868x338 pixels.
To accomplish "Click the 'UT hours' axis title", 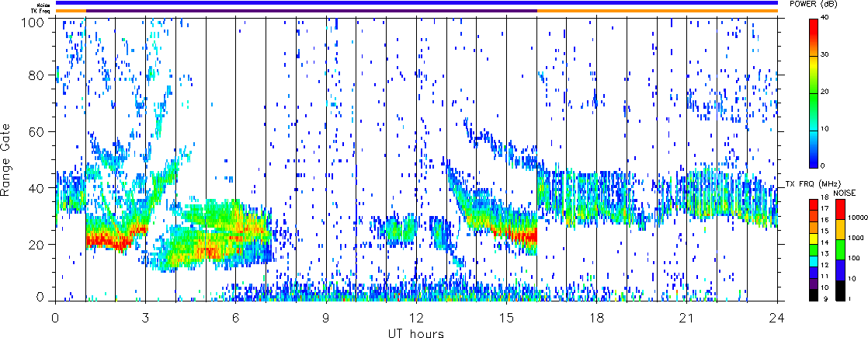I will point(417,333).
